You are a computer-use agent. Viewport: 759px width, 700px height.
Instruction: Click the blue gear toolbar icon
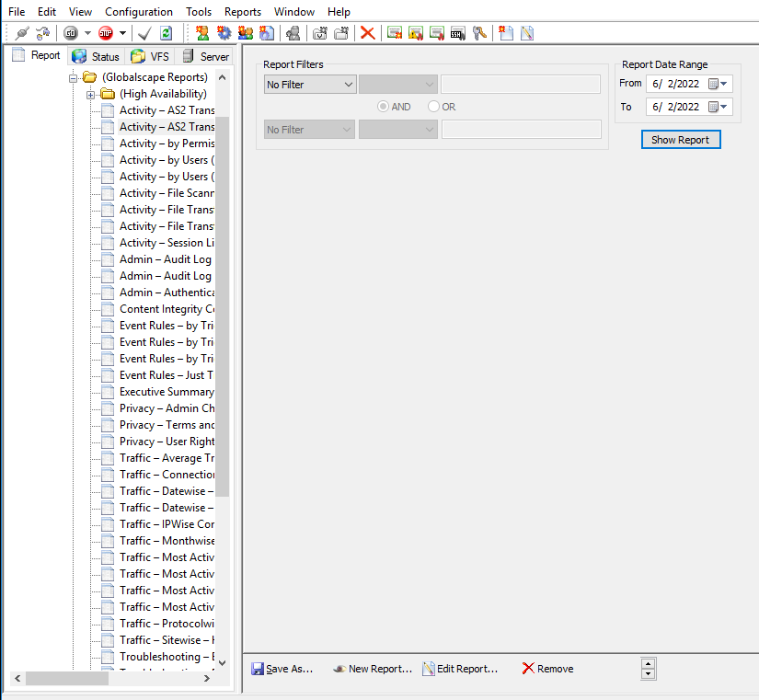pos(224,33)
